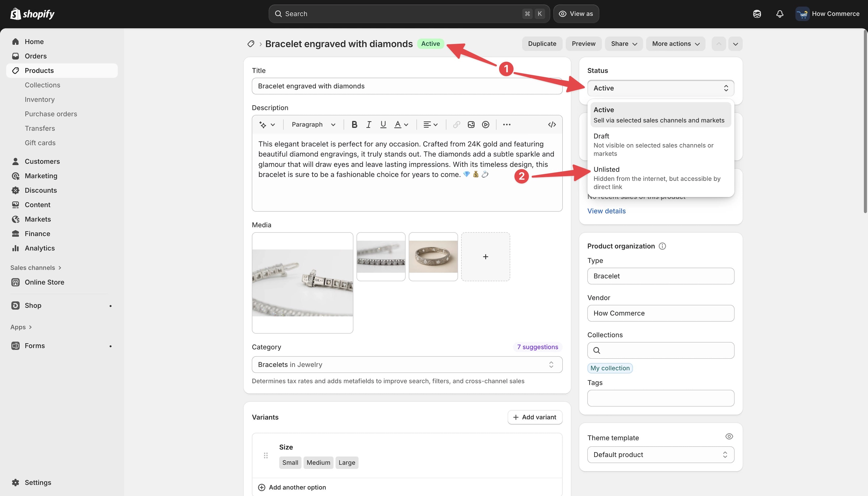Click the Content icon in sidebar
This screenshot has height=496, width=868.
tap(15, 205)
